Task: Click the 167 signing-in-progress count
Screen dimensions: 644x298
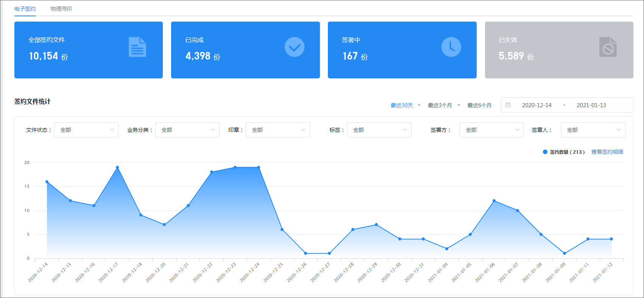Action: tap(350, 56)
